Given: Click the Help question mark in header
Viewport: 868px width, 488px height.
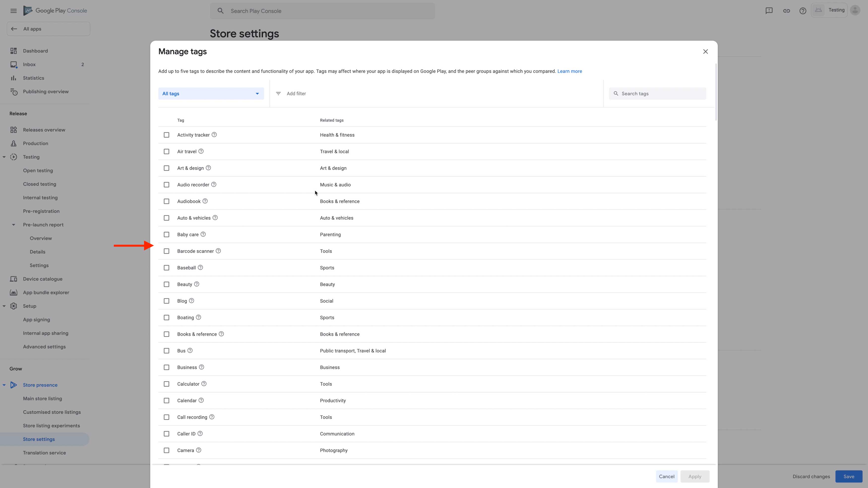Looking at the screenshot, I should tap(803, 11).
